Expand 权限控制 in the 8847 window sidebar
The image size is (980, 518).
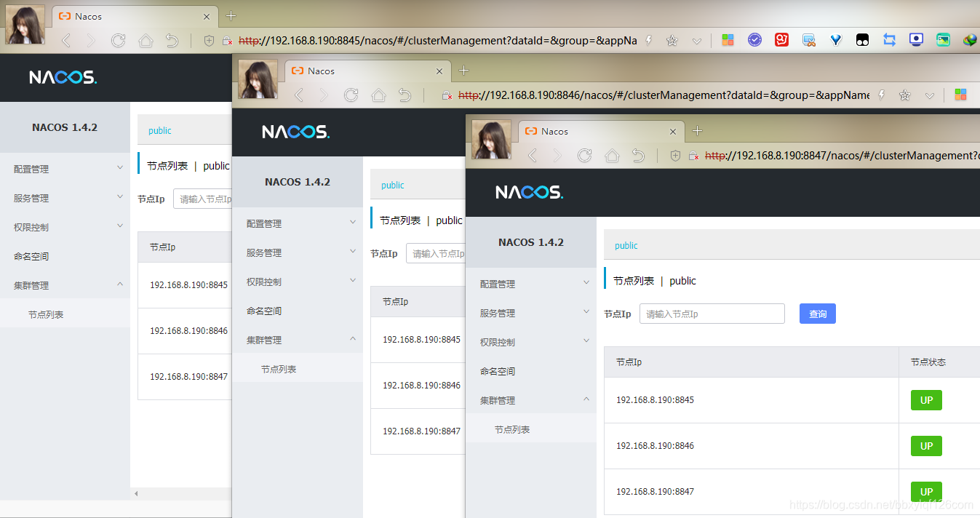click(531, 342)
